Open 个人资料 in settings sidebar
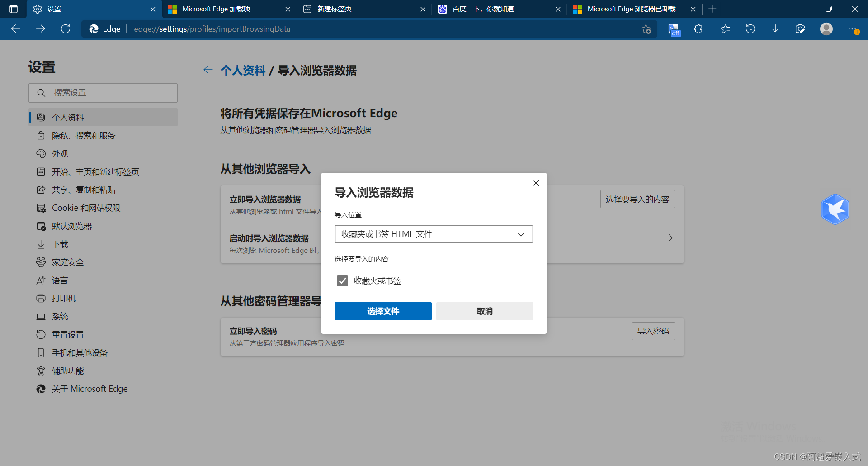 click(x=103, y=117)
